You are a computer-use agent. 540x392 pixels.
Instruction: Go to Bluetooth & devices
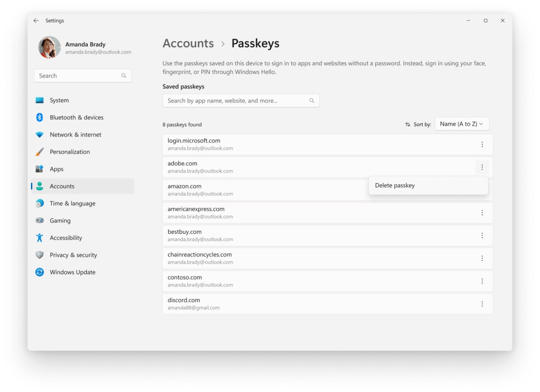click(x=83, y=117)
